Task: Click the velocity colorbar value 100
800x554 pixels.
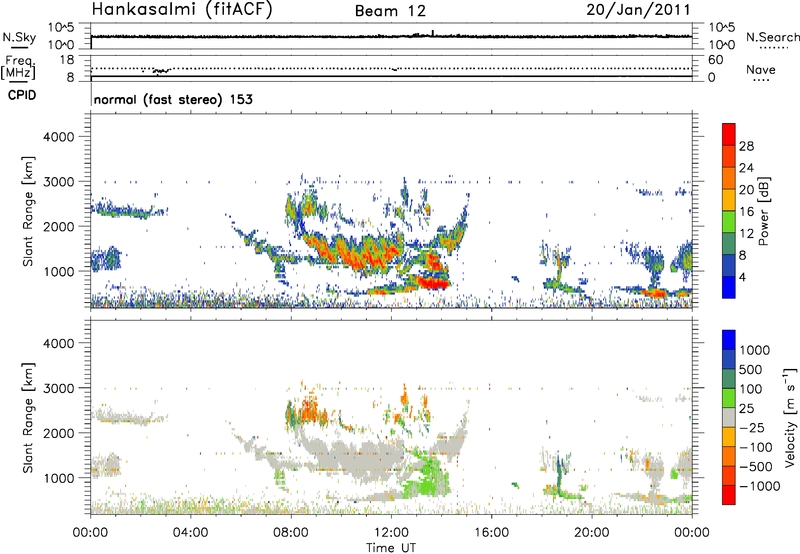Action: pyautogui.click(x=751, y=389)
